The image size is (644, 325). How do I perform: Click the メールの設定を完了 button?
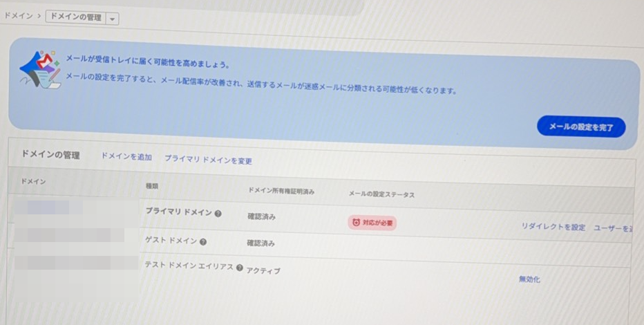coord(581,127)
